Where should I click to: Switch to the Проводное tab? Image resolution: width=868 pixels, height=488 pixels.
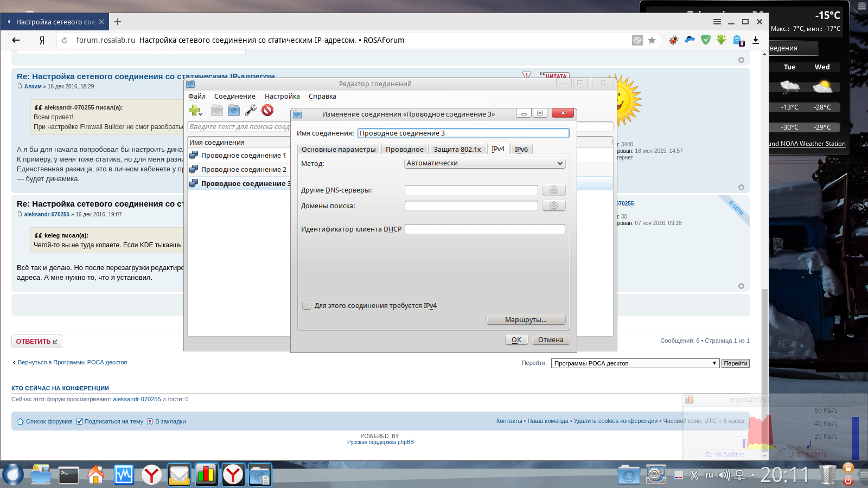tap(405, 149)
